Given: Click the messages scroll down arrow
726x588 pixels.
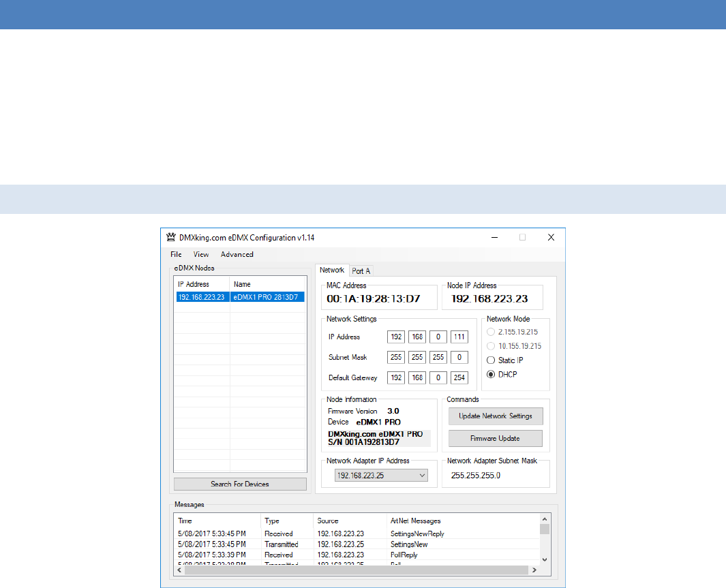Looking at the screenshot, I should click(545, 560).
